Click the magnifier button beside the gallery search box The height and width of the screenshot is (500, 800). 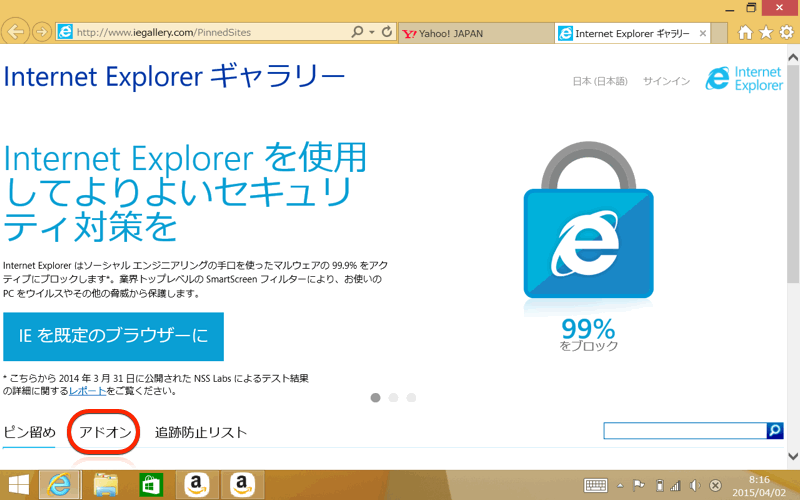click(x=774, y=431)
